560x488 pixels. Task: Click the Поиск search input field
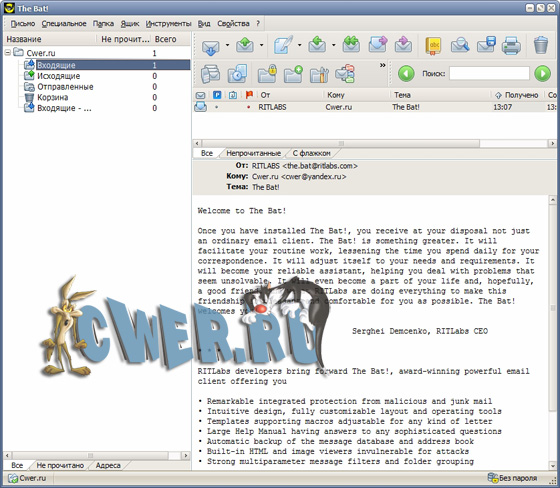[x=489, y=74]
